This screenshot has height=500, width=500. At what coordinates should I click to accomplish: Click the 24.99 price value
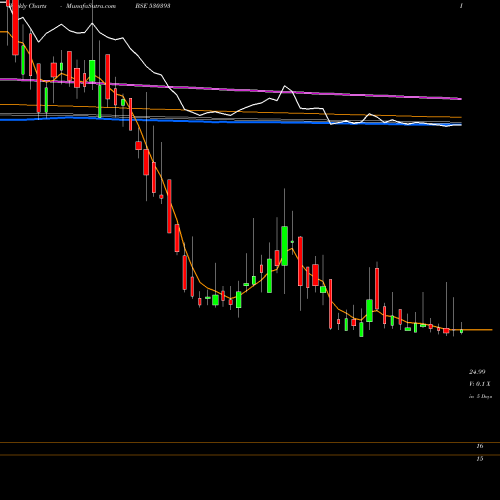click(477, 372)
